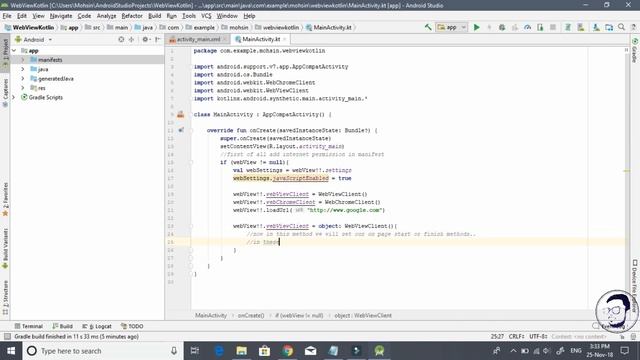Open the Build menu
Viewport: 640px width, 360px height.
[x=154, y=16]
